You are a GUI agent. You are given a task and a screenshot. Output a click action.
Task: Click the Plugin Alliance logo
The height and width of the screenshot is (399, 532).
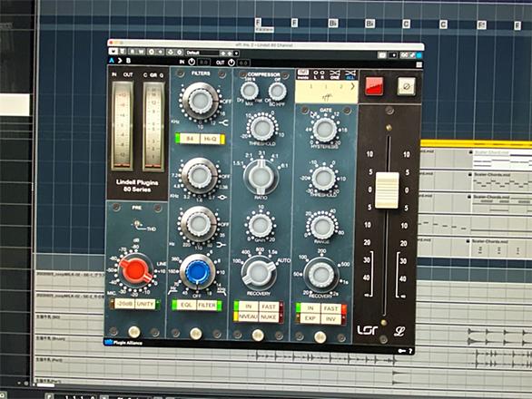123,343
